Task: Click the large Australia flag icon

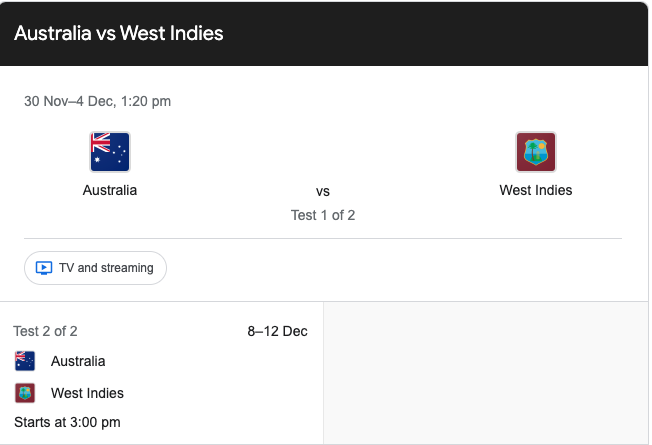Action: pyautogui.click(x=110, y=152)
